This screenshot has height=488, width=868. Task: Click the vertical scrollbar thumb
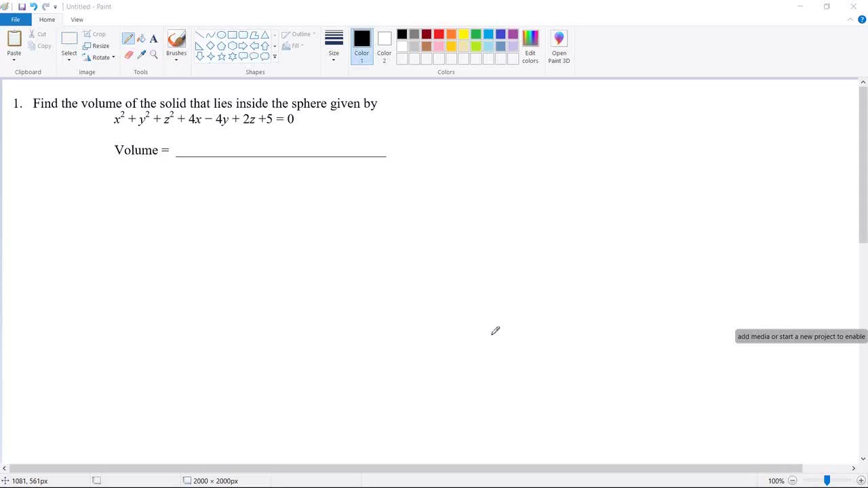(863, 165)
